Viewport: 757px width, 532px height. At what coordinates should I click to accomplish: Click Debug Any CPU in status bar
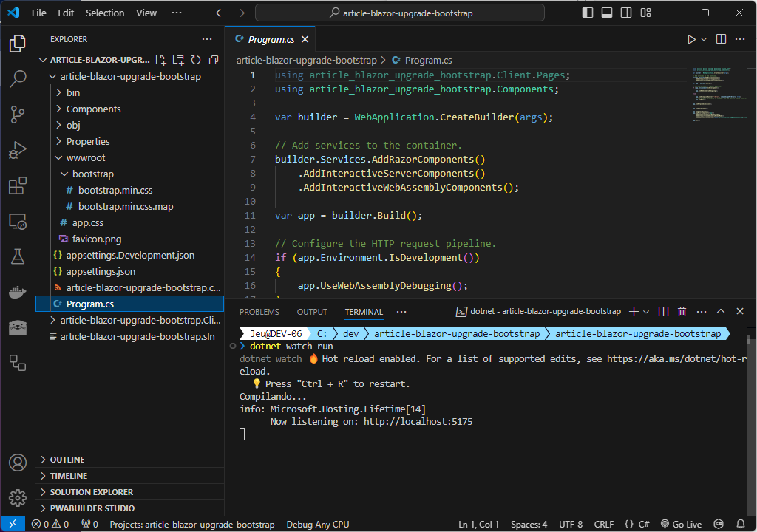pos(318,525)
